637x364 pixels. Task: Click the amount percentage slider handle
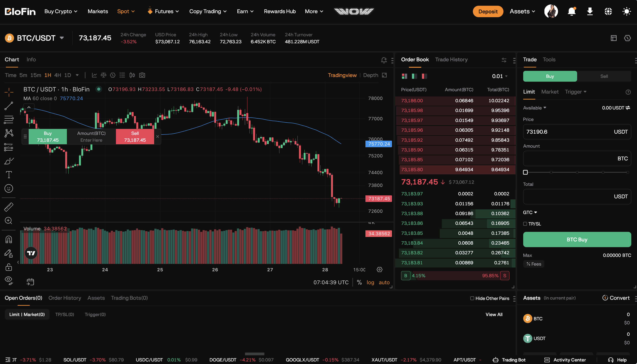(525, 172)
